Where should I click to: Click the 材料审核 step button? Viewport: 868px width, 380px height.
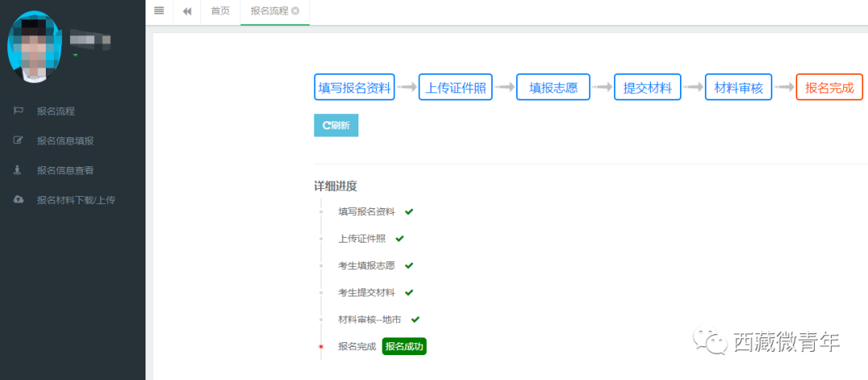click(x=739, y=87)
